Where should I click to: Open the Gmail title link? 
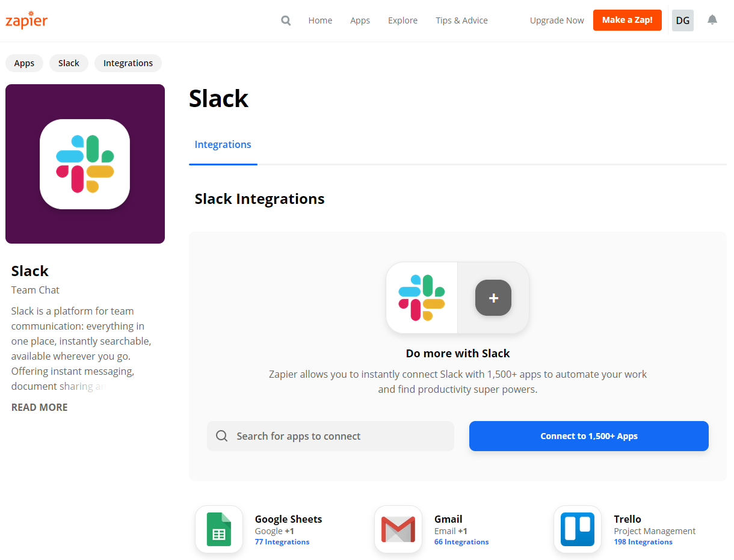(448, 519)
